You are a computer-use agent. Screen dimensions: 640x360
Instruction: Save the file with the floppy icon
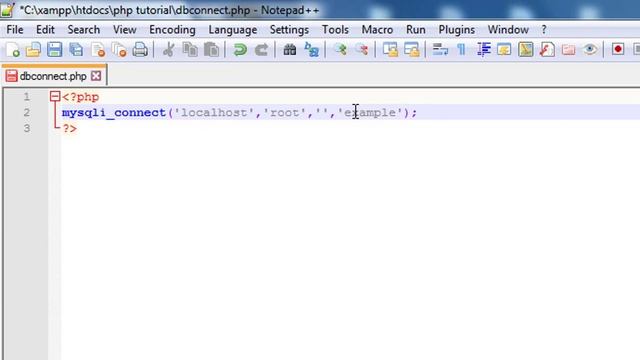tap(54, 50)
